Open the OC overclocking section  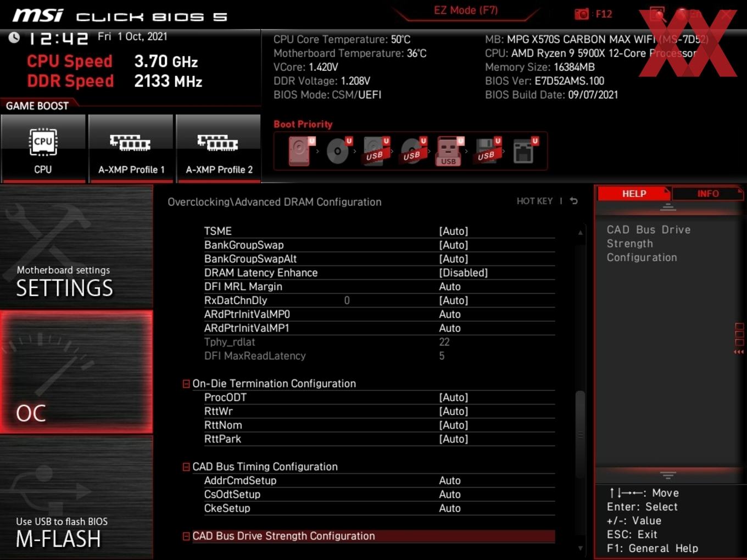click(x=76, y=372)
